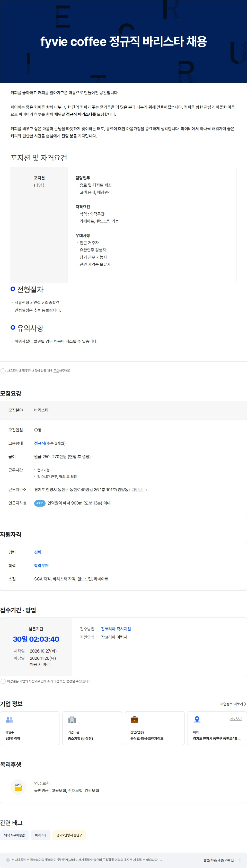Image resolution: width=247 pixels, height=868 pixels.
Task: Click 국민연금, 고용보험 benefits text
Action: coord(67,791)
